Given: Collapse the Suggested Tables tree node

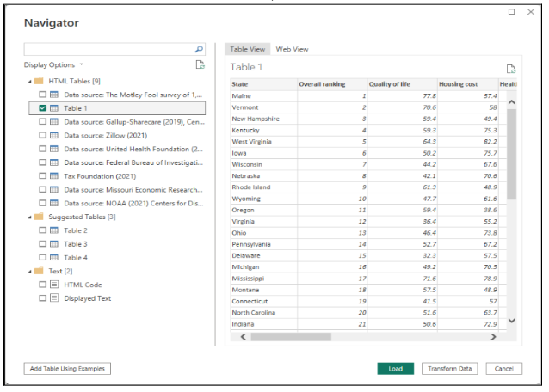Looking at the screenshot, I should click(28, 217).
